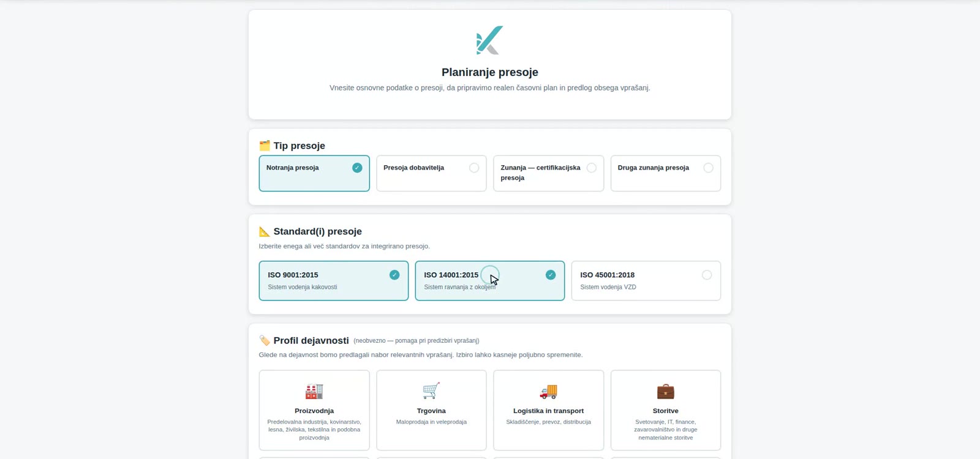Click Skladiščenje, prevoz, distribucija description
Screen dimensions: 980x459
click(548, 422)
